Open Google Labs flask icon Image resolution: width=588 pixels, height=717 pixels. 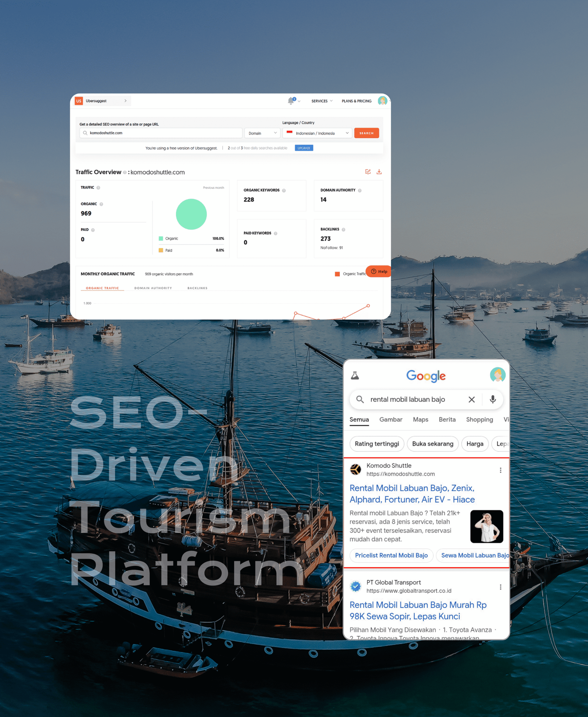click(x=355, y=375)
